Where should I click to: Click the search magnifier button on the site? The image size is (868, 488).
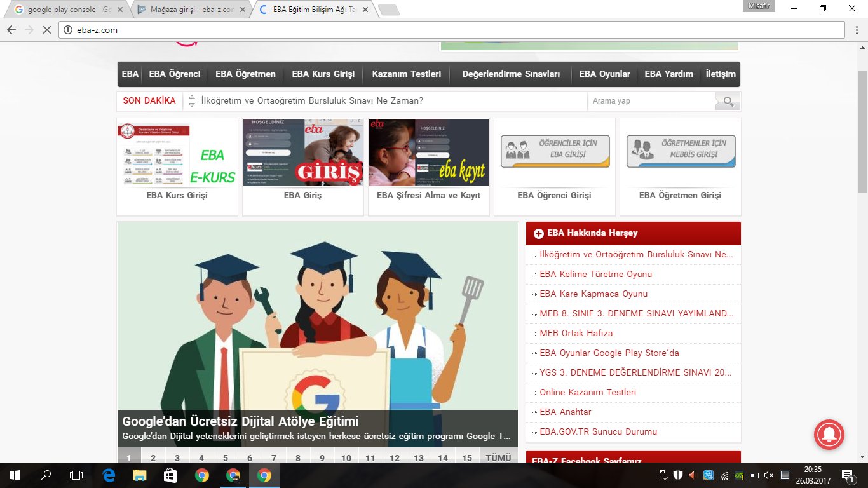(728, 101)
